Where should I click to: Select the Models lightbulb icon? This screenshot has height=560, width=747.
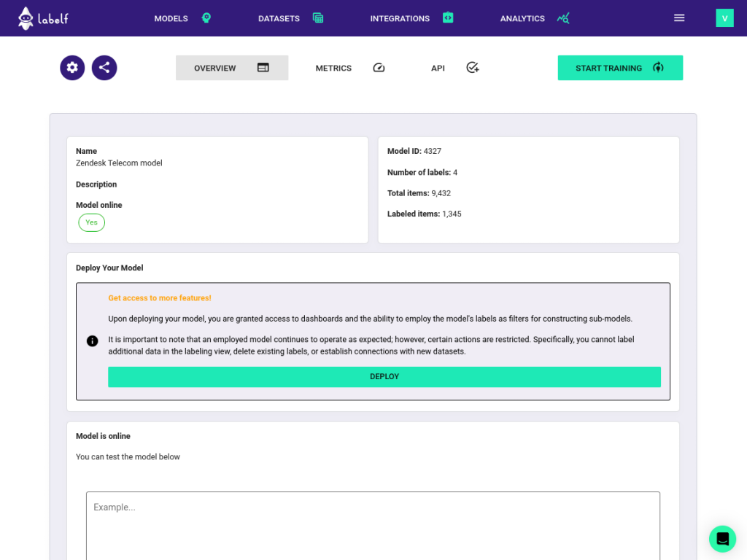(206, 17)
